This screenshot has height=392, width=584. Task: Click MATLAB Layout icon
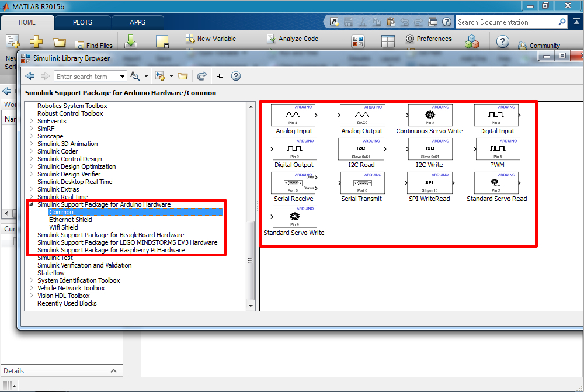(x=388, y=41)
